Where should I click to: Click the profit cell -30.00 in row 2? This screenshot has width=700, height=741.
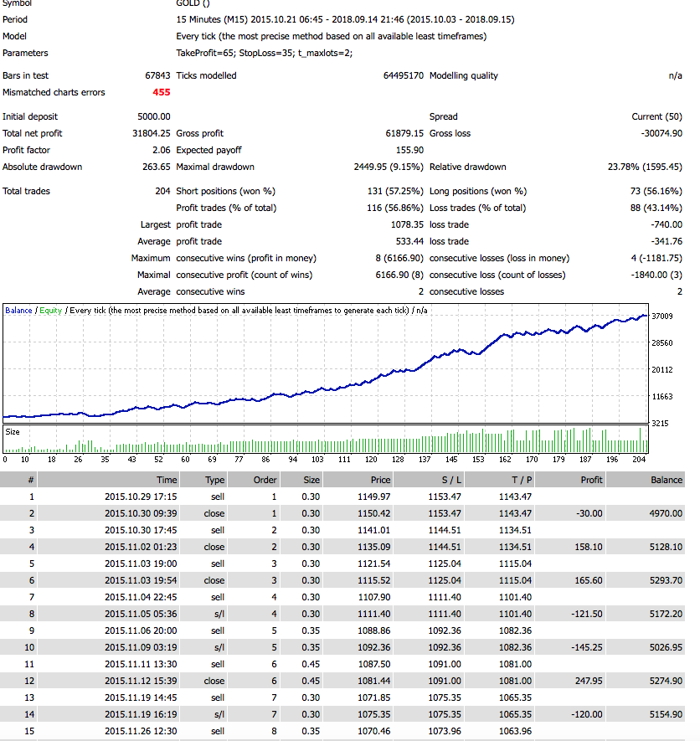[x=589, y=513]
